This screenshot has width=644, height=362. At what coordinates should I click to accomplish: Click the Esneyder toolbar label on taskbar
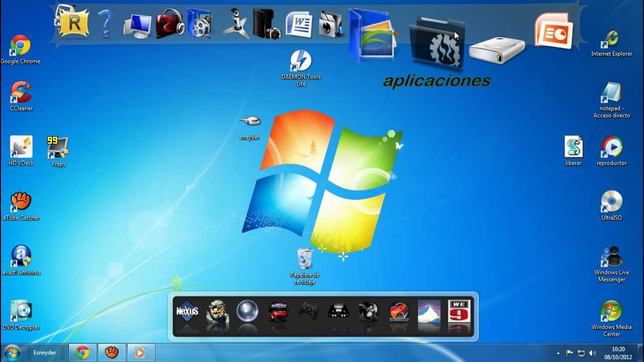click(44, 353)
